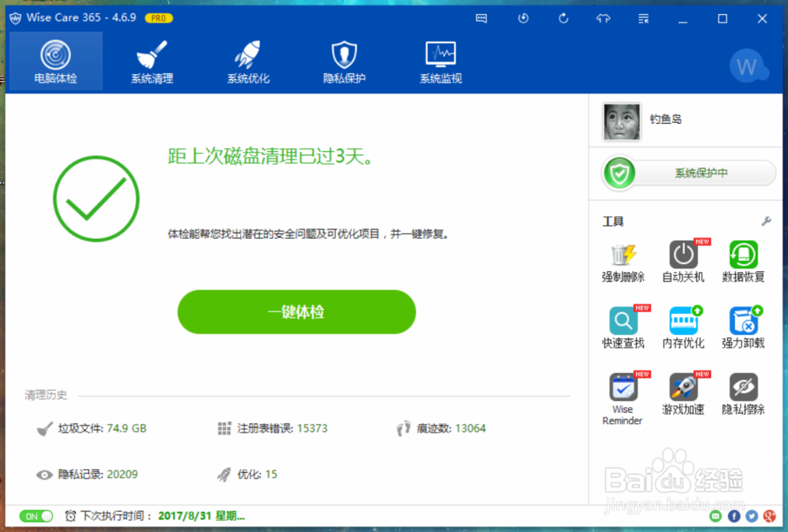Launch 快速查找 quick search tool
This screenshot has width=788, height=532.
point(623,328)
